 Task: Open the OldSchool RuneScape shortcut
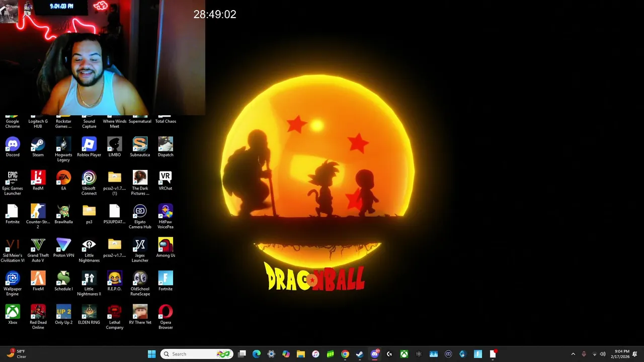140,284
